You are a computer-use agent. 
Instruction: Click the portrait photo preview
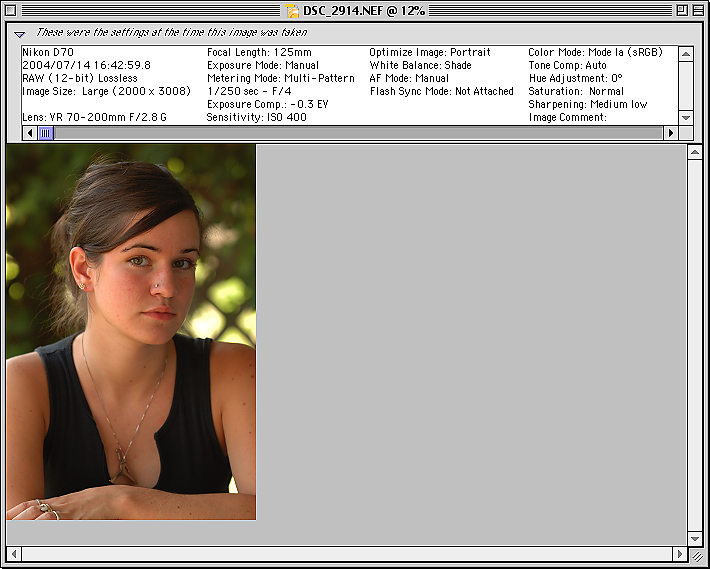(x=131, y=332)
